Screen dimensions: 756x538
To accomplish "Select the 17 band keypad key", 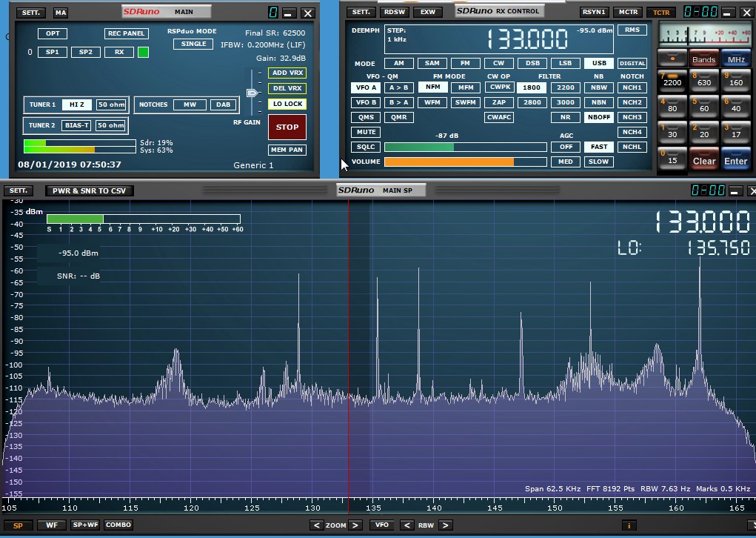I will coord(736,132).
